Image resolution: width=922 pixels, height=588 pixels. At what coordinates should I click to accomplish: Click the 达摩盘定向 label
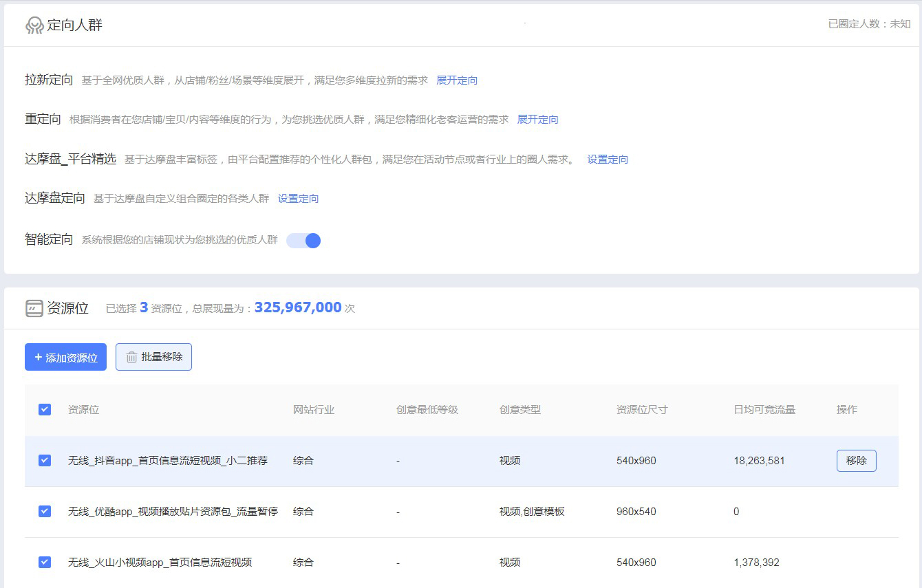pyautogui.click(x=55, y=198)
